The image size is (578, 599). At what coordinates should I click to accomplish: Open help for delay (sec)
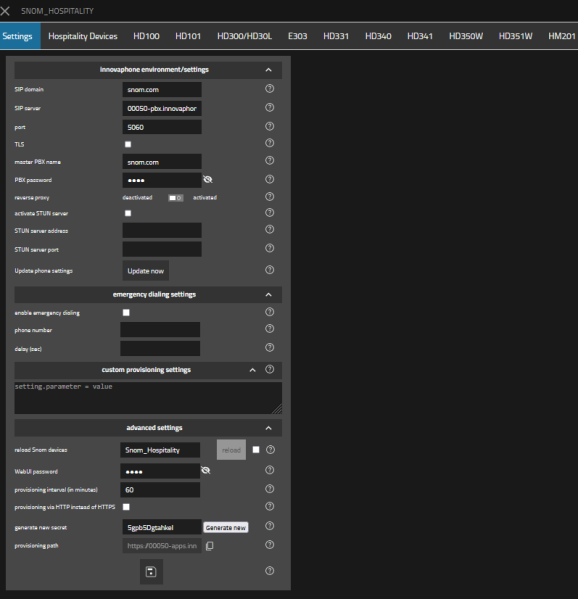click(x=269, y=347)
